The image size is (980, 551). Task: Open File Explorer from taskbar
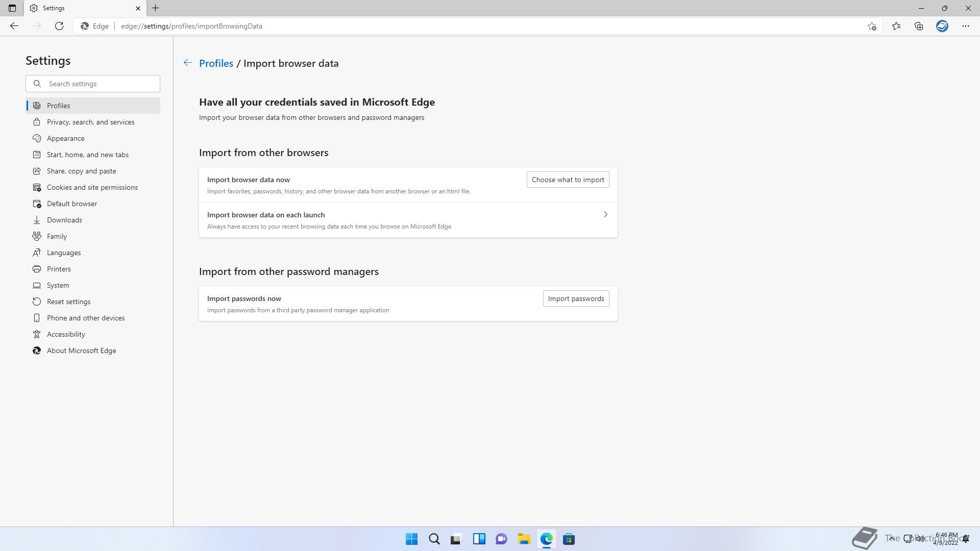tap(524, 539)
